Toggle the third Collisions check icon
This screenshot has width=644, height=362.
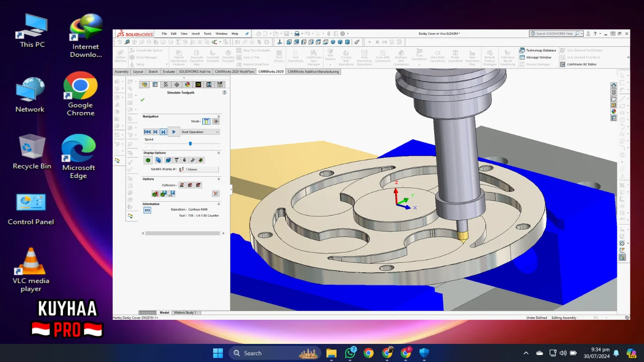(x=198, y=185)
